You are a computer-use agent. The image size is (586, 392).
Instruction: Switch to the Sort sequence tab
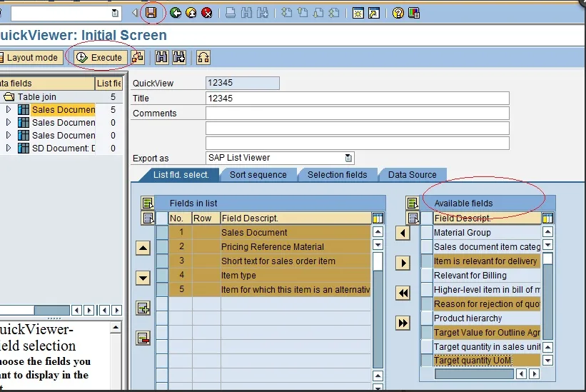258,174
